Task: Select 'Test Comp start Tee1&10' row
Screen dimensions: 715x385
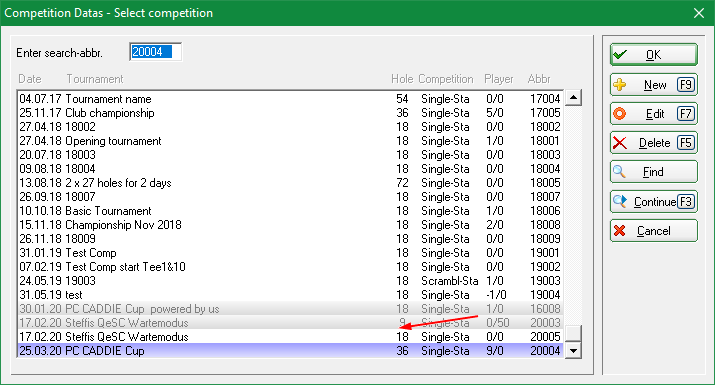Action: pos(290,267)
